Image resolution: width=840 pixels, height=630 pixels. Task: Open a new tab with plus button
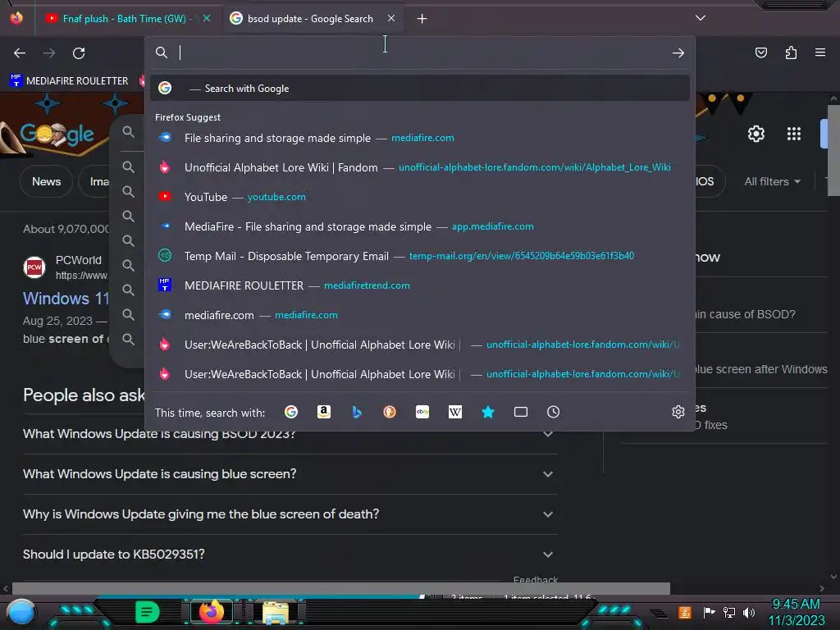tap(422, 19)
